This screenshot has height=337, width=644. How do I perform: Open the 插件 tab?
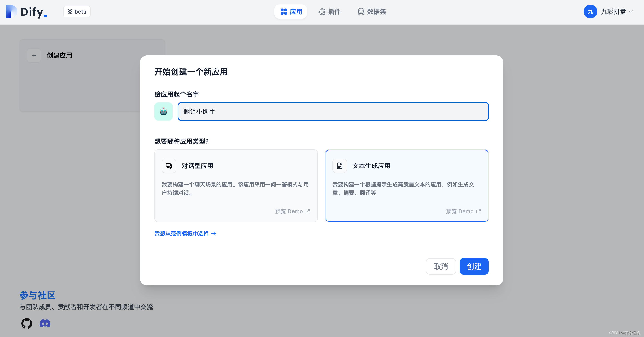(x=329, y=12)
